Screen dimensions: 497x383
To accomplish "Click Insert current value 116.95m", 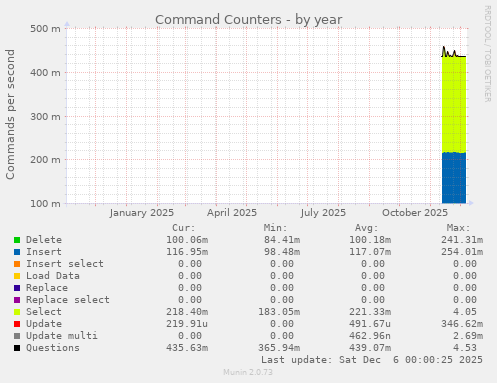I will tap(187, 252).
